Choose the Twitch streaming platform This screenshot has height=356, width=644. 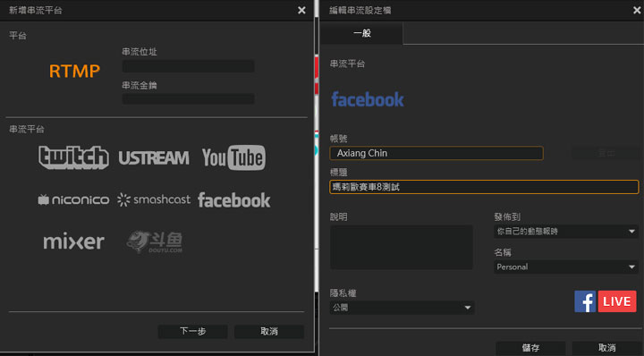click(x=73, y=157)
